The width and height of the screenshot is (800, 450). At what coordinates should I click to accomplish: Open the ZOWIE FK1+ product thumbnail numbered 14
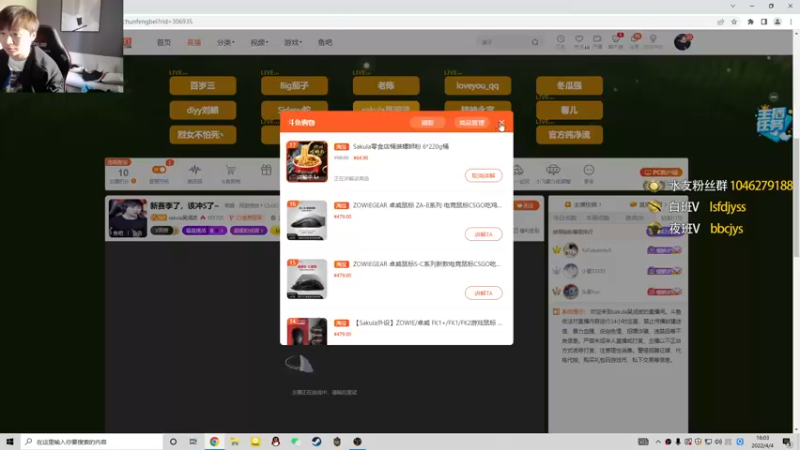click(x=307, y=331)
